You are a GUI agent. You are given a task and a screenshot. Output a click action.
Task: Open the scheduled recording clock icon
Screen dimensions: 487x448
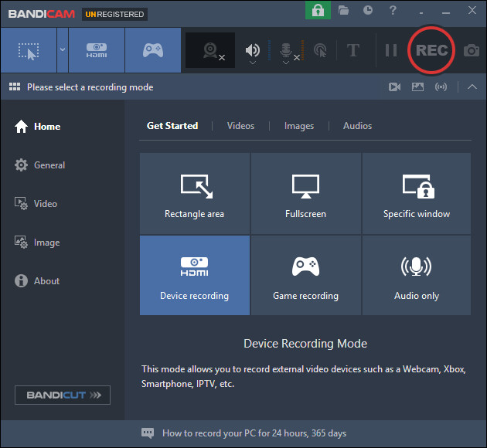coord(368,11)
